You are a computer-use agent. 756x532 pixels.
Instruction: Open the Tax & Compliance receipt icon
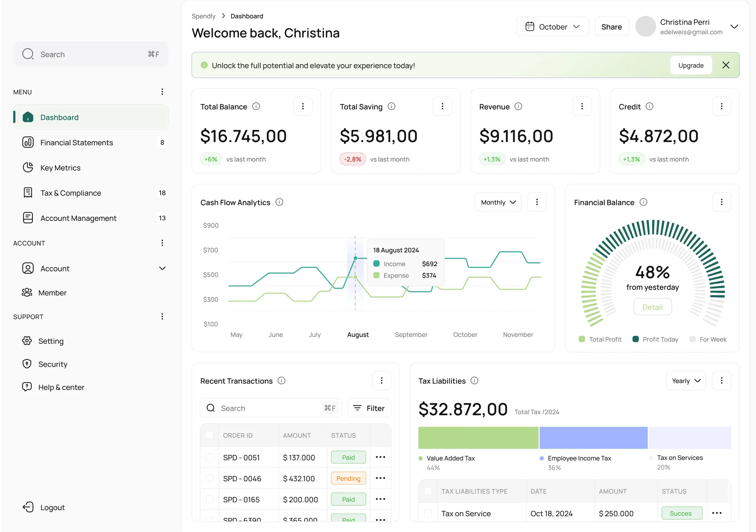pyautogui.click(x=28, y=192)
